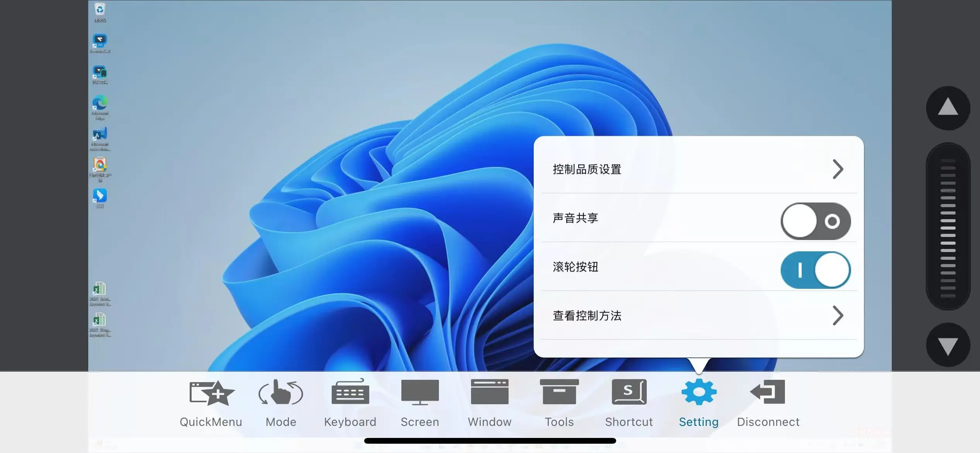Viewport: 980px width, 453px height.
Task: Tap the scroll-down triangle button
Action: click(948, 345)
